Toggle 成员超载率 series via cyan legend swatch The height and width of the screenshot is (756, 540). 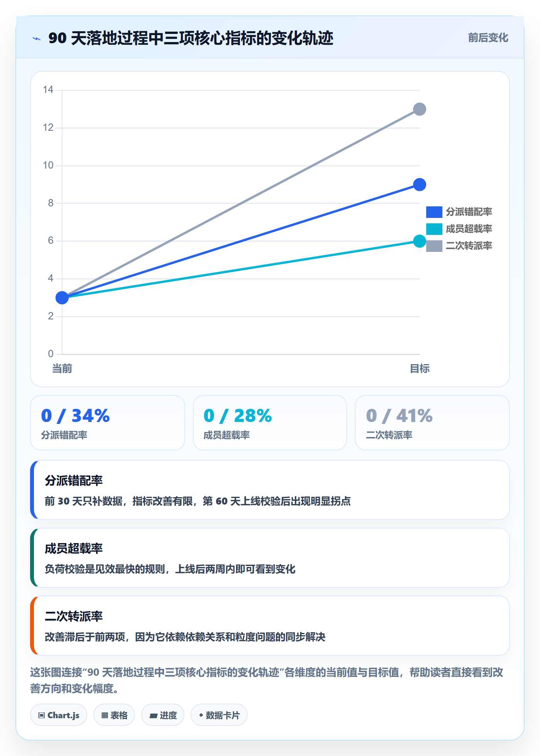pos(434,229)
